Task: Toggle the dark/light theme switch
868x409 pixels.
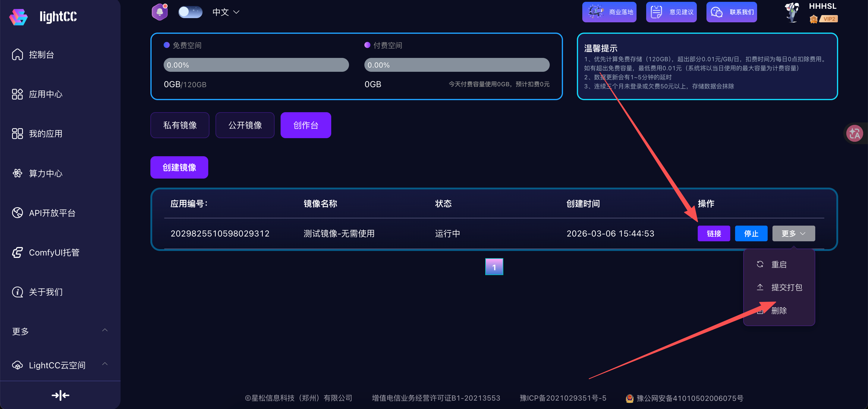Action: [190, 12]
